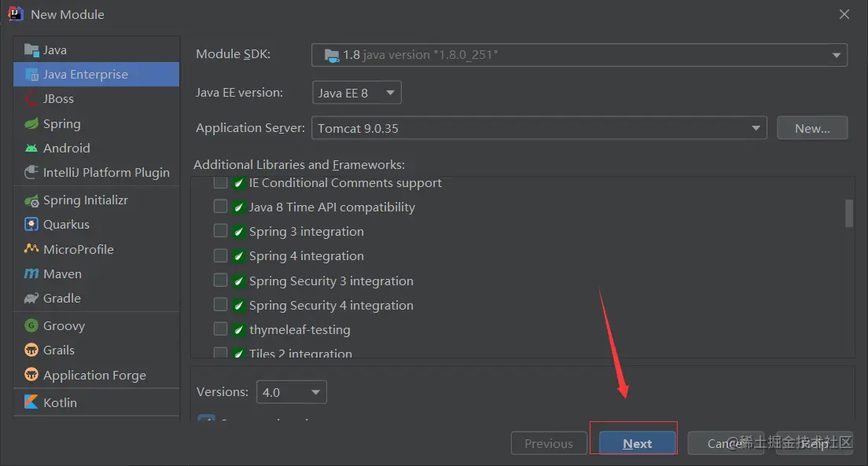Check the thymeleaf-testing checkbox

click(220, 329)
